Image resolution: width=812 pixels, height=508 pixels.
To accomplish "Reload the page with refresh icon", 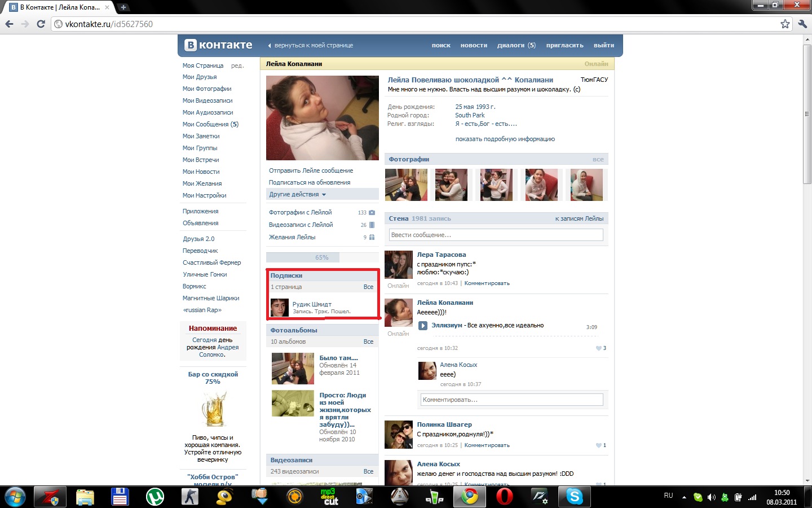I will [x=41, y=24].
